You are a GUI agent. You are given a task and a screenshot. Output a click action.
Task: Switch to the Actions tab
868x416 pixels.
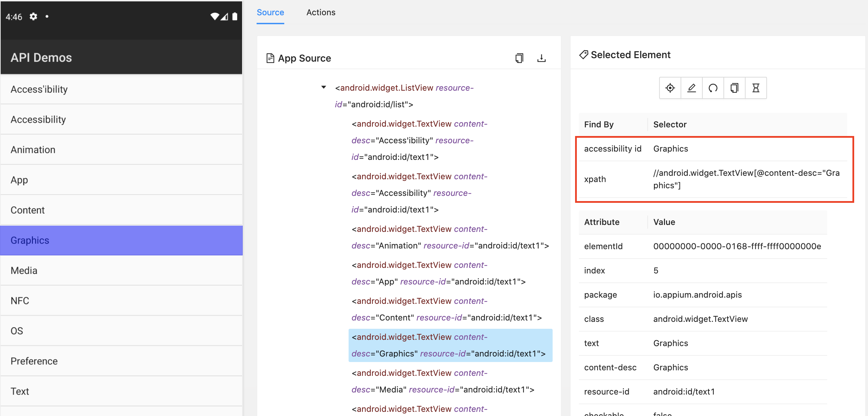pyautogui.click(x=321, y=12)
